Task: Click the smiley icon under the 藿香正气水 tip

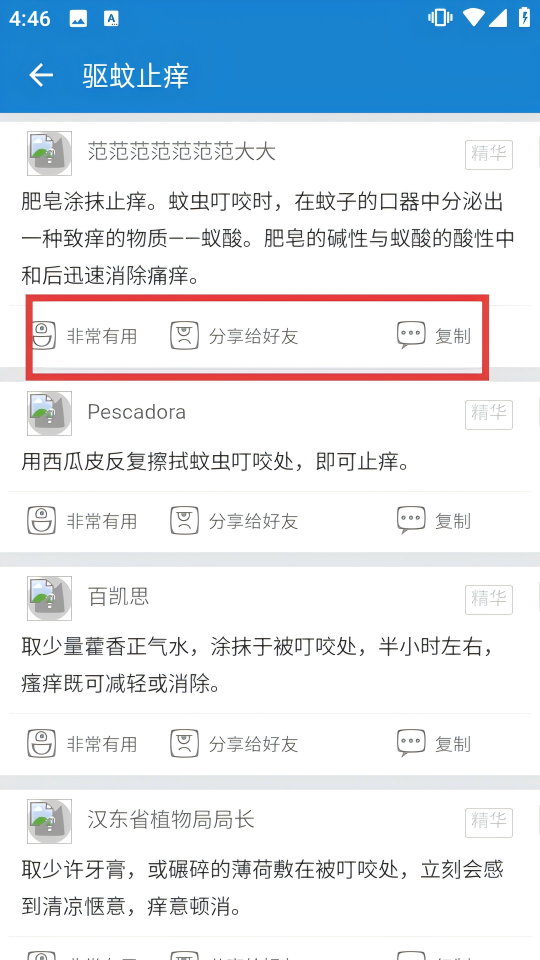Action: 42,743
